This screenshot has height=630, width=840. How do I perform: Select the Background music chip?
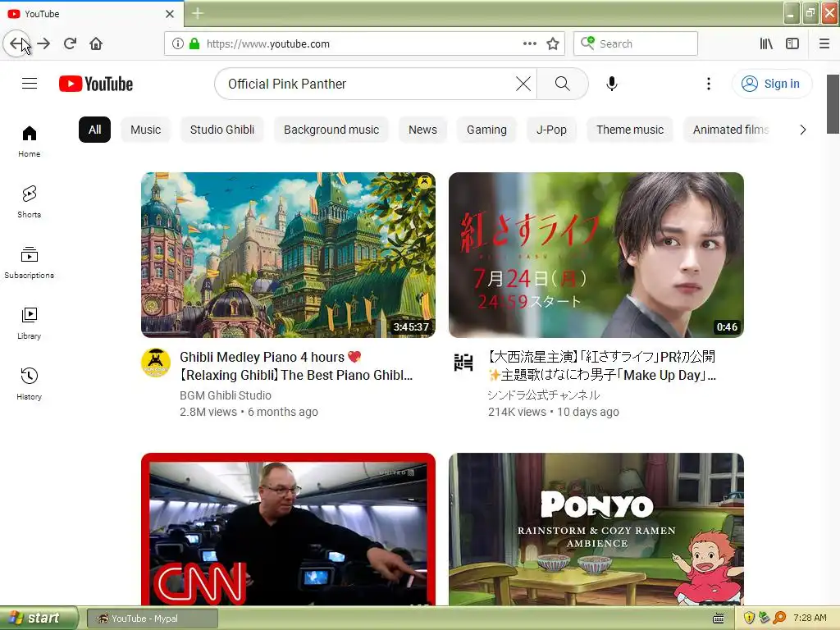(x=331, y=130)
